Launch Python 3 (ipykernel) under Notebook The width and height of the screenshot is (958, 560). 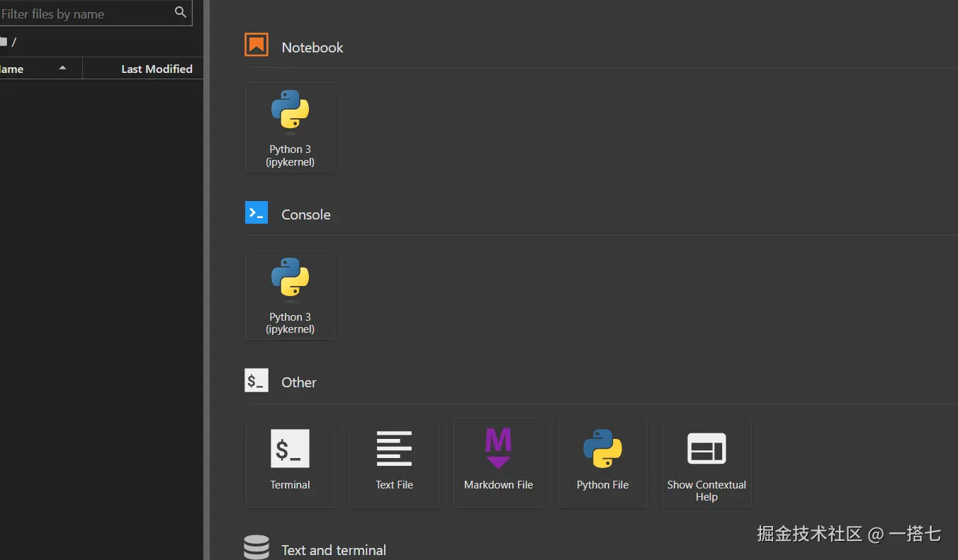coord(290,127)
